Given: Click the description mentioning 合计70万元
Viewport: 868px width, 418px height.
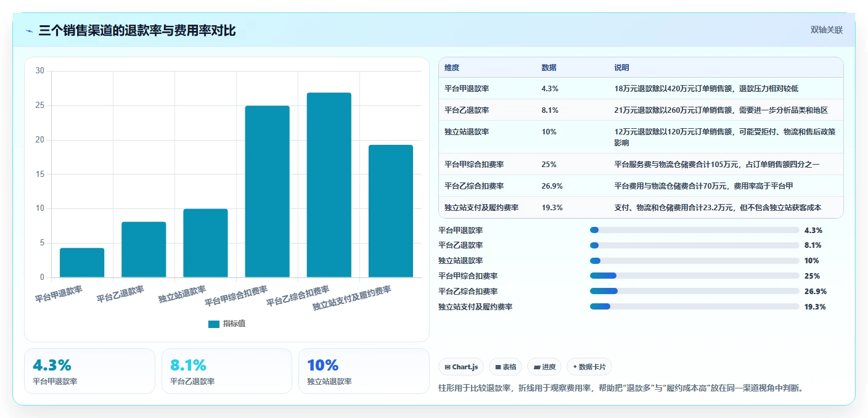Looking at the screenshot, I should click(x=703, y=186).
